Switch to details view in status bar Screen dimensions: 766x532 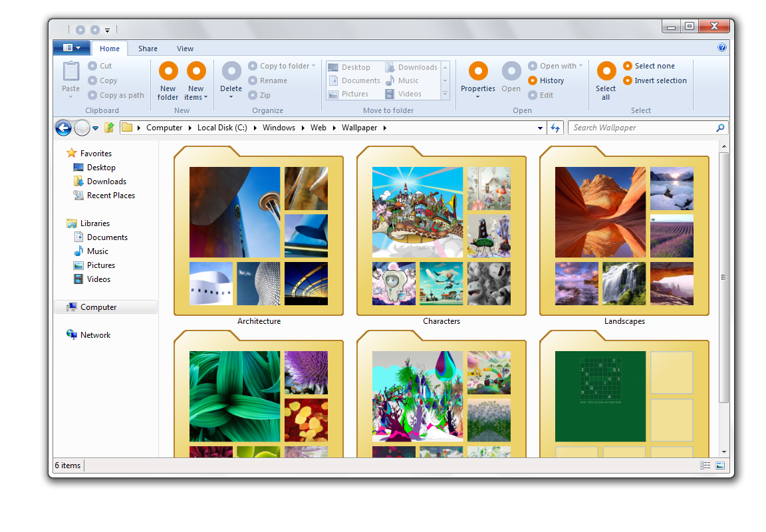click(x=705, y=465)
